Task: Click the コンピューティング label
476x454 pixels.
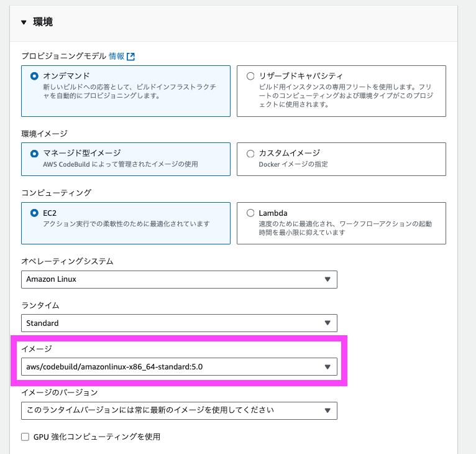Action: (56, 193)
